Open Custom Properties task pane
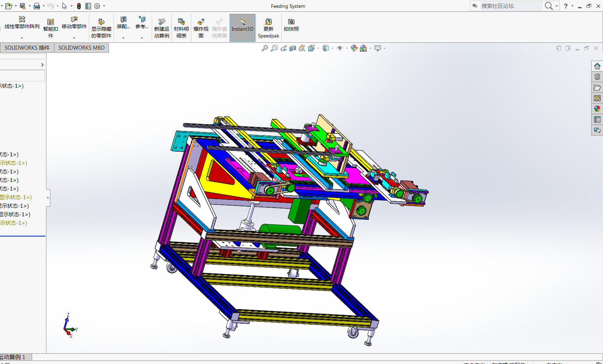Image resolution: width=603 pixels, height=364 pixels. (x=597, y=120)
